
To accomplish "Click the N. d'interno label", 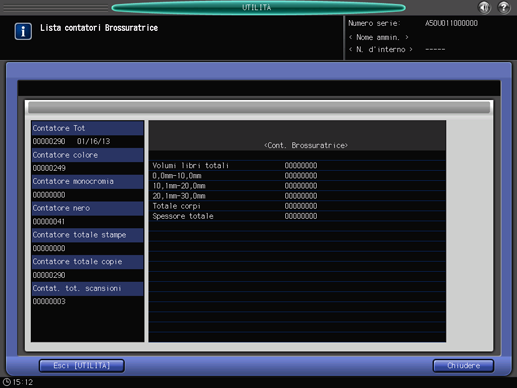I will pos(381,49).
